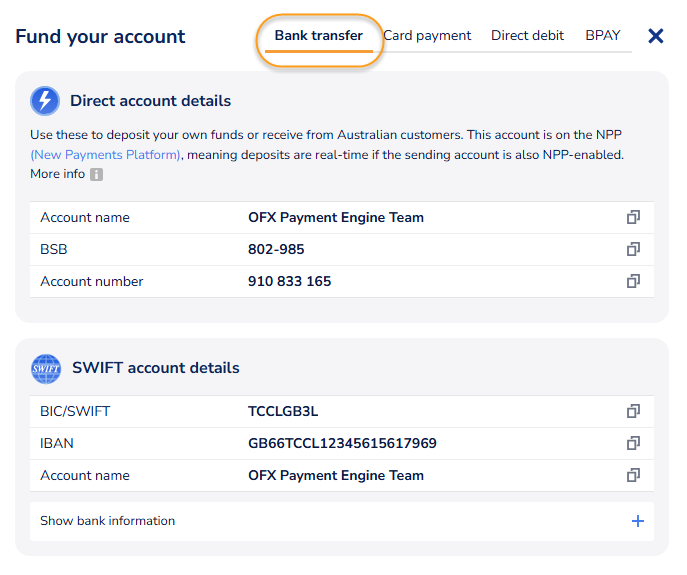Close the Fund your account dialog

pyautogui.click(x=656, y=36)
